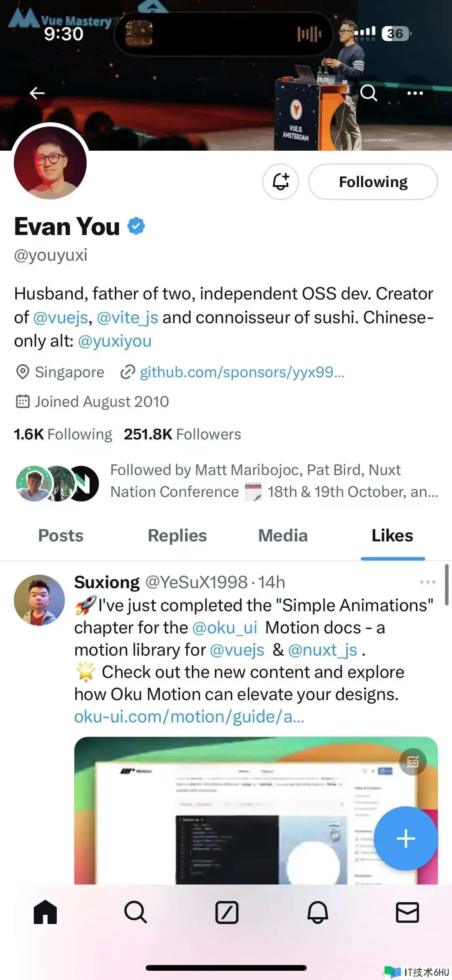Tap the back arrow on profile header
This screenshot has height=980, width=452.
coord(37,93)
